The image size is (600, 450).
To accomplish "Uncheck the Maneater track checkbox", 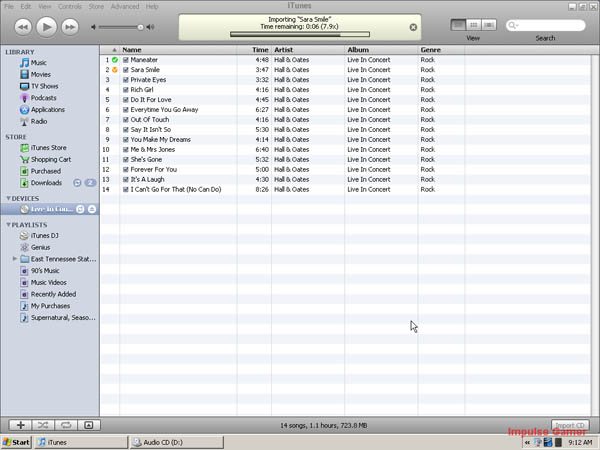I will 126,60.
